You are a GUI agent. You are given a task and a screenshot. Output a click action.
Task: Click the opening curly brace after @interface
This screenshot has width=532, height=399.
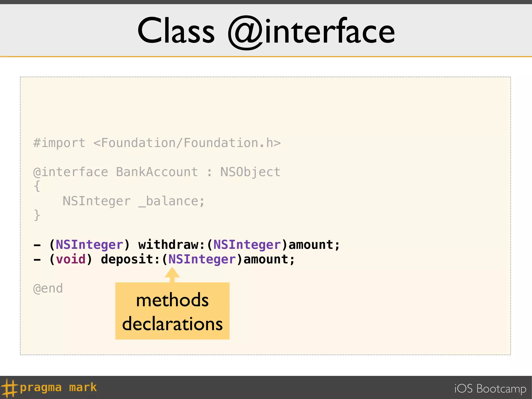[37, 186]
